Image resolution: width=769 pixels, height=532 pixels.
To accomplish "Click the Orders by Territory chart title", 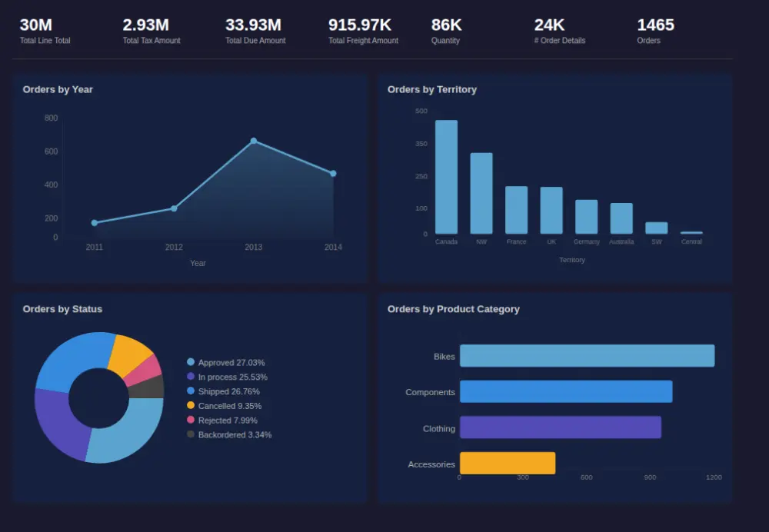I will 431,90.
